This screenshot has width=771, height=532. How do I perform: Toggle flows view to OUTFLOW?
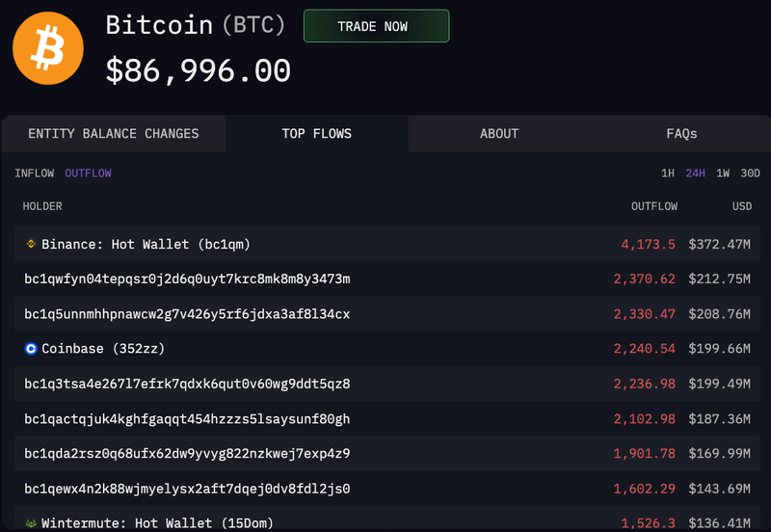click(x=88, y=173)
